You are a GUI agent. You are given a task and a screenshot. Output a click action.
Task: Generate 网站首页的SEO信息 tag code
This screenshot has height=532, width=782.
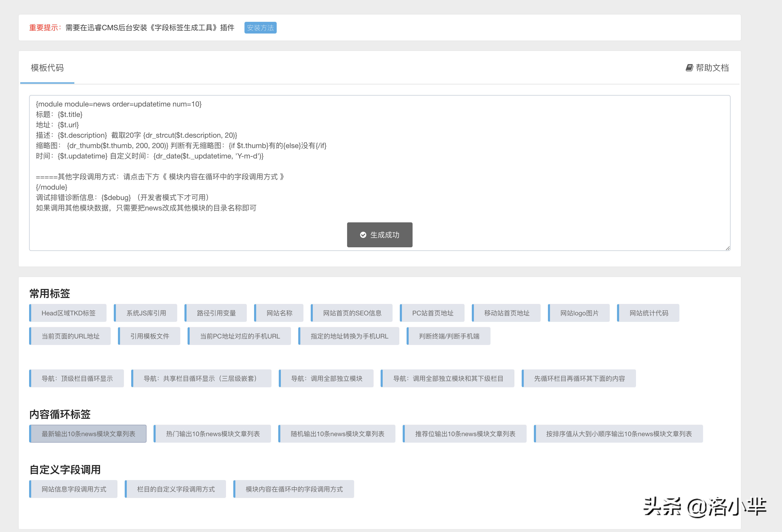(352, 313)
